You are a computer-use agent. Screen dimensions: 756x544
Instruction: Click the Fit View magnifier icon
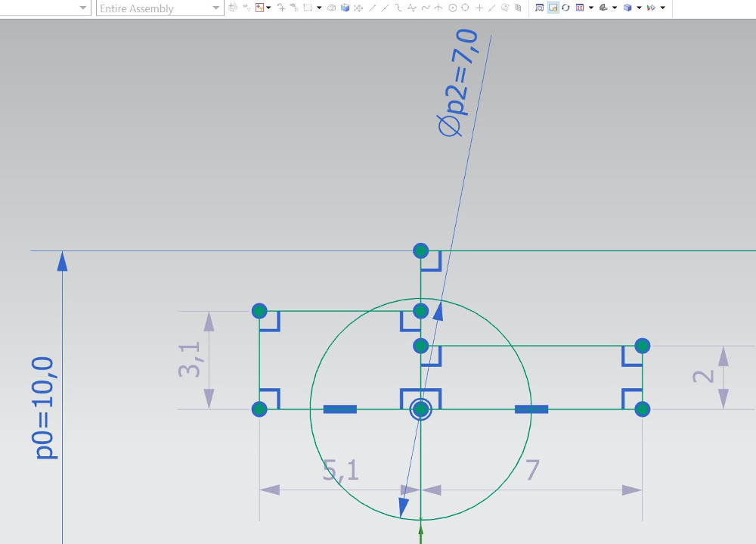[541, 8]
